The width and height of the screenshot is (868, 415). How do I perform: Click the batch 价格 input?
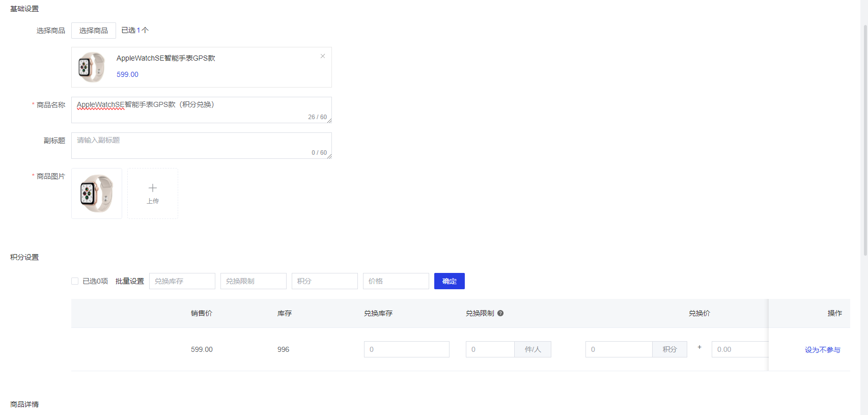tap(396, 281)
